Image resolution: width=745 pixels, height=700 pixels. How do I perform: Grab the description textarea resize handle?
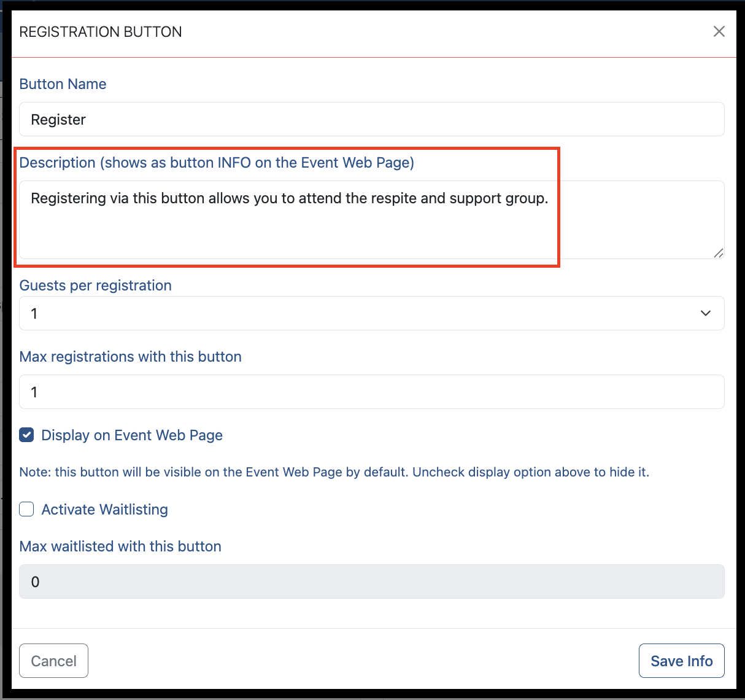718,252
